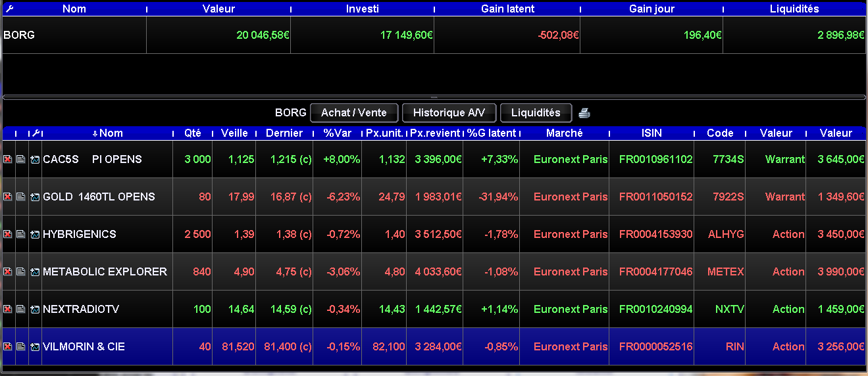This screenshot has width=868, height=376.
Task: Delete the VILMORIN & CIE position
Action: point(8,347)
